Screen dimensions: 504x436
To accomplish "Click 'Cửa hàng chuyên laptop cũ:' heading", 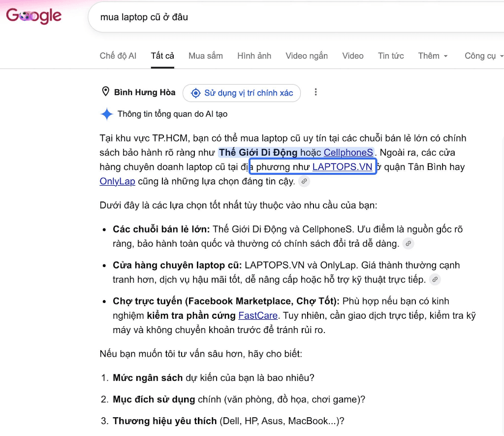I will click(177, 265).
